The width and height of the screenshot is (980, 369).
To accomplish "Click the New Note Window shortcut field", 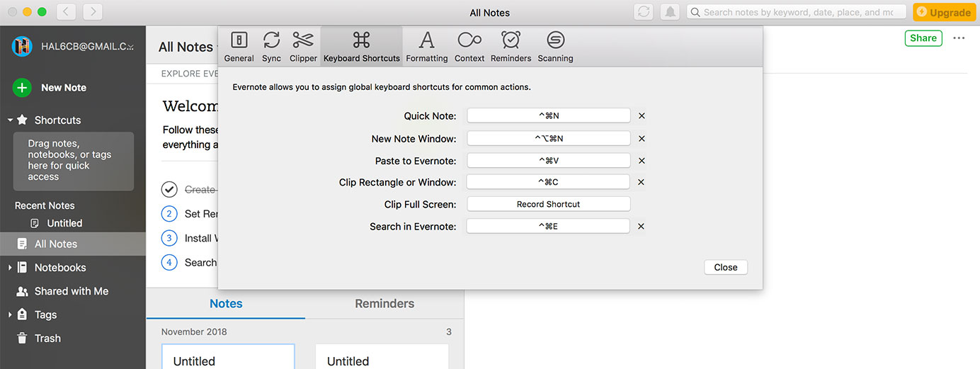I will click(x=548, y=138).
